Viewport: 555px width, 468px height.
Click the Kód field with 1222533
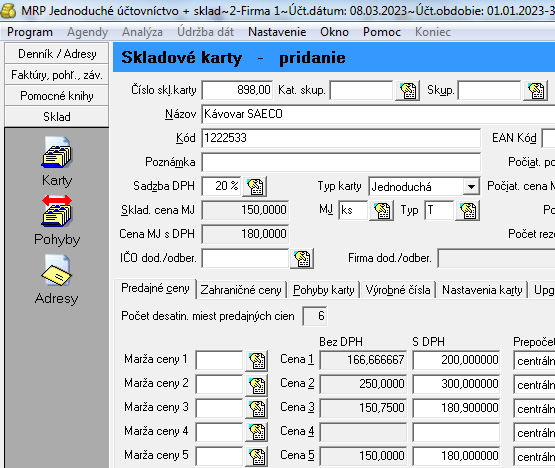pos(341,138)
